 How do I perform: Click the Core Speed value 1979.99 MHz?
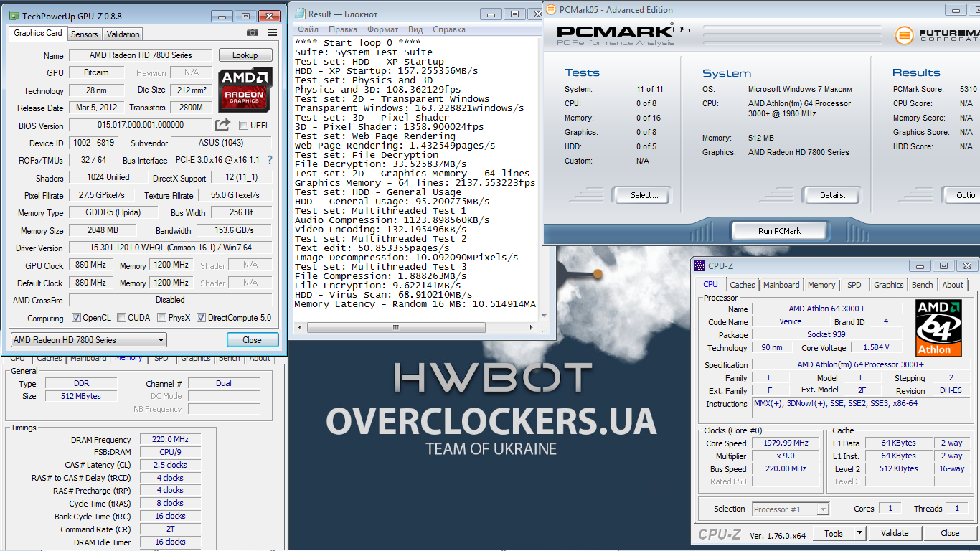786,443
